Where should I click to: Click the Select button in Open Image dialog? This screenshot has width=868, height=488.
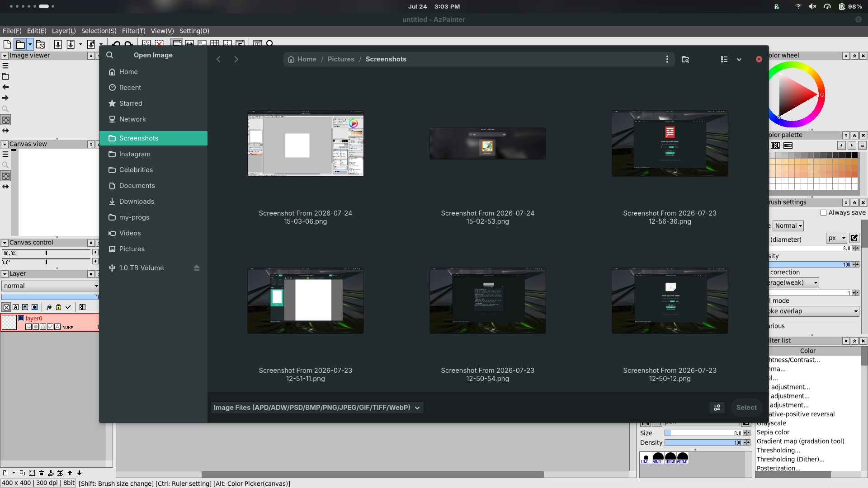(746, 408)
